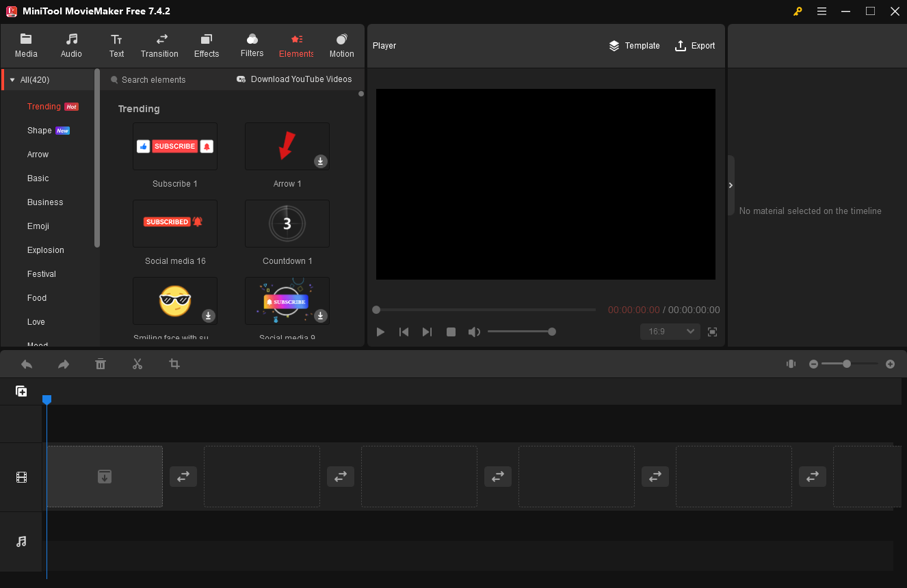This screenshot has width=907, height=588.
Task: Open the Motion tab
Action: [342, 46]
